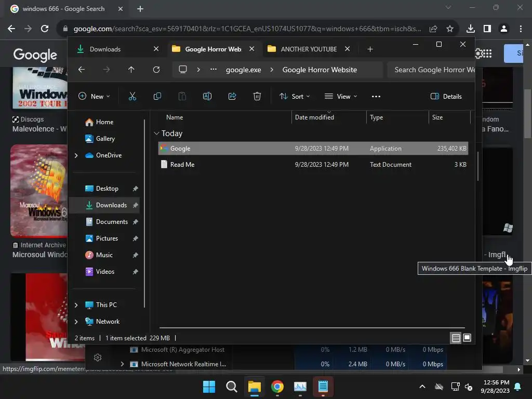Image resolution: width=532 pixels, height=399 pixels.
Task: Switch to ANOTHER YOUTUBE Explorer tab
Action: point(308,49)
